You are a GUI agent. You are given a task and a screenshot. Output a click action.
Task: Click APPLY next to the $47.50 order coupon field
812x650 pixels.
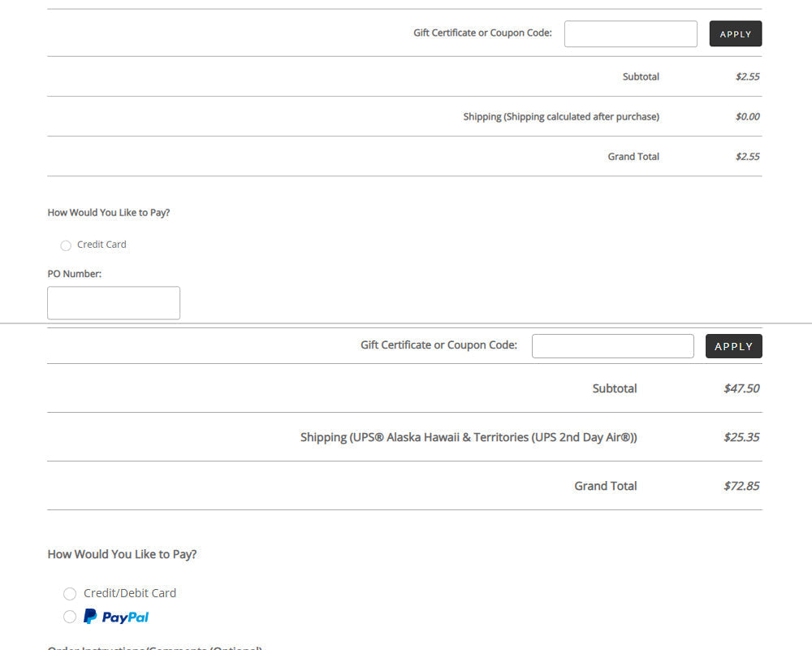734,346
